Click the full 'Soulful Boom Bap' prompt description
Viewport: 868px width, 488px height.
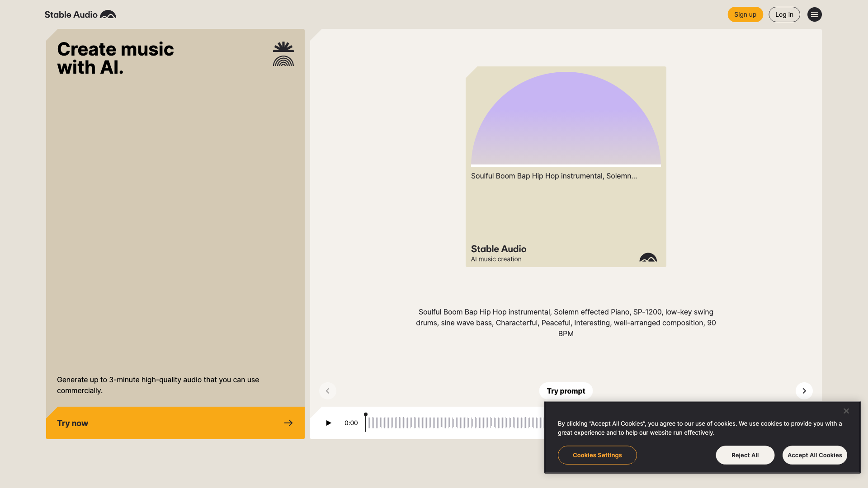(x=566, y=323)
